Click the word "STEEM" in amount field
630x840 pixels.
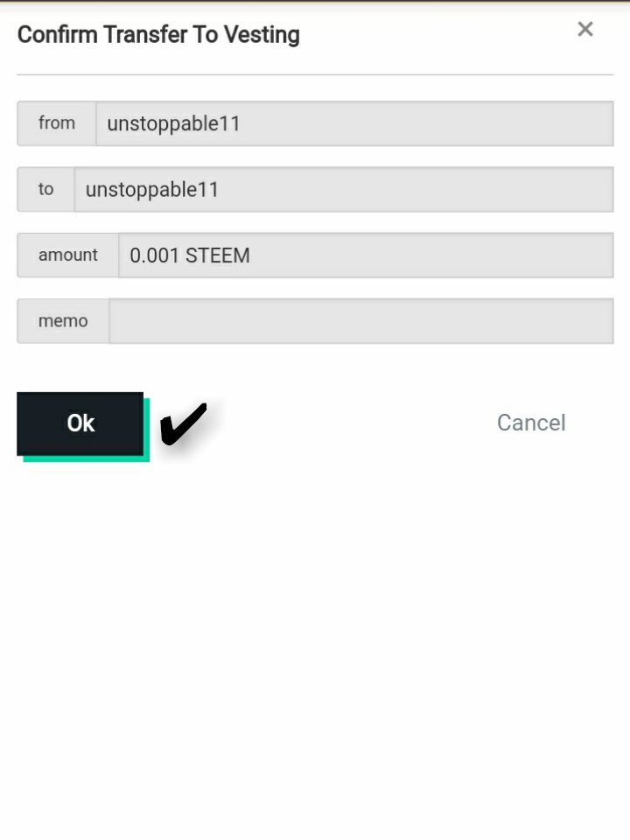218,255
